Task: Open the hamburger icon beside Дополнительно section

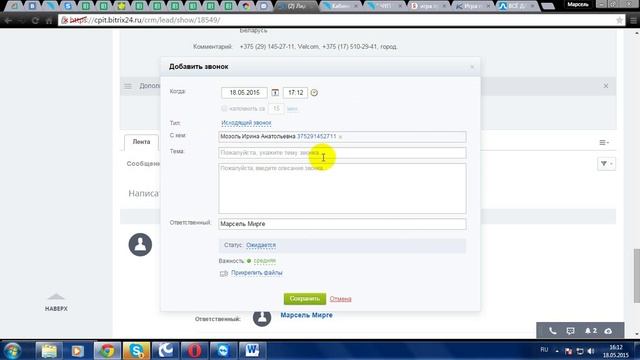Action: [128, 86]
